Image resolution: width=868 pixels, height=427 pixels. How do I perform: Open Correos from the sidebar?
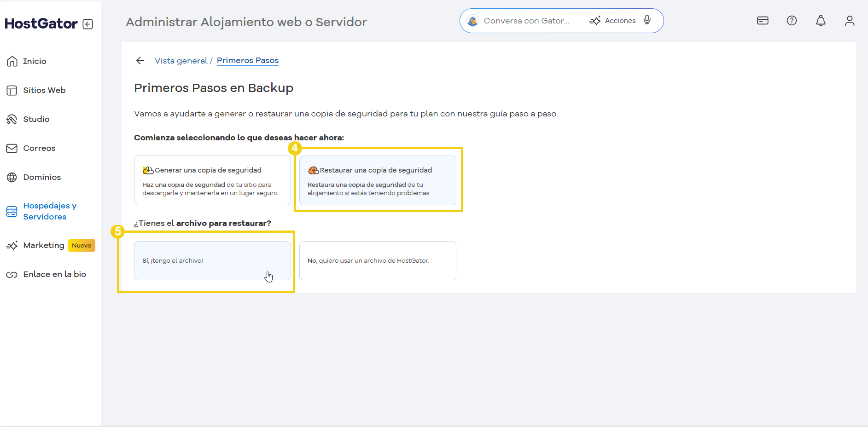(39, 148)
